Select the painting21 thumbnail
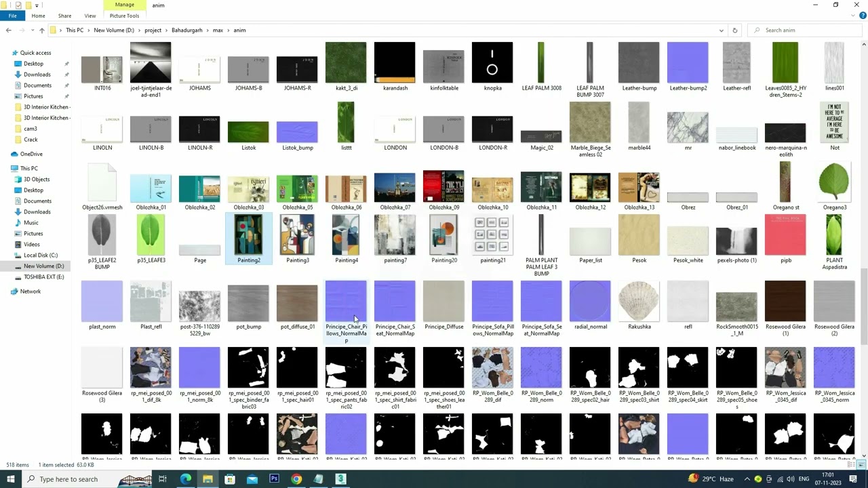Screen dimensions: 868x488 tap(493, 239)
